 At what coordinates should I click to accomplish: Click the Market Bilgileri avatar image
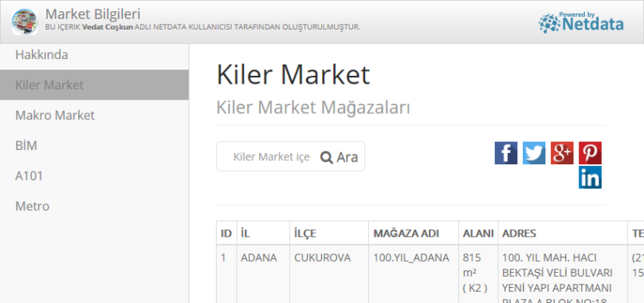pyautogui.click(x=25, y=22)
